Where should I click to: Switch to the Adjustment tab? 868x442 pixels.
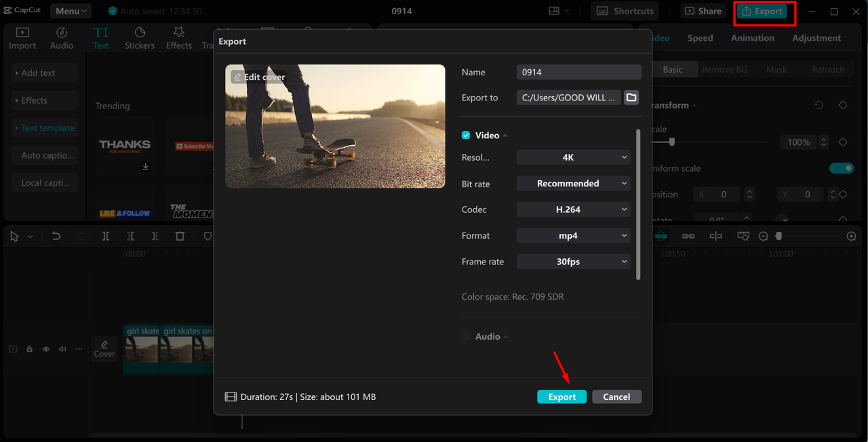(x=816, y=38)
